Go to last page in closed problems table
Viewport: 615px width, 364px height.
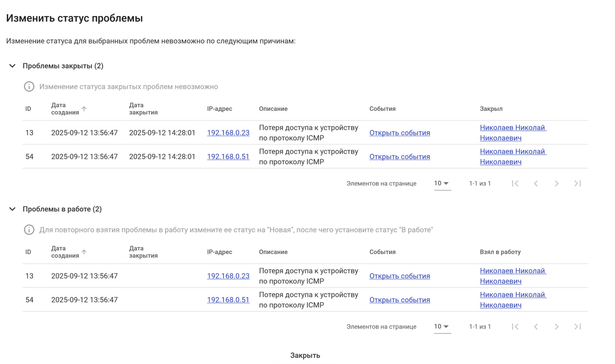(577, 183)
